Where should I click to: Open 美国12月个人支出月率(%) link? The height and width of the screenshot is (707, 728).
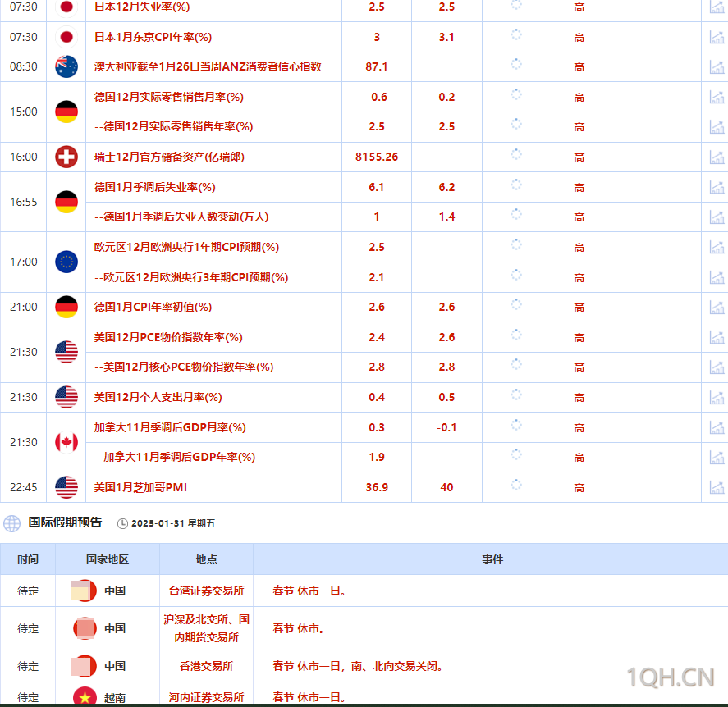coord(158,397)
